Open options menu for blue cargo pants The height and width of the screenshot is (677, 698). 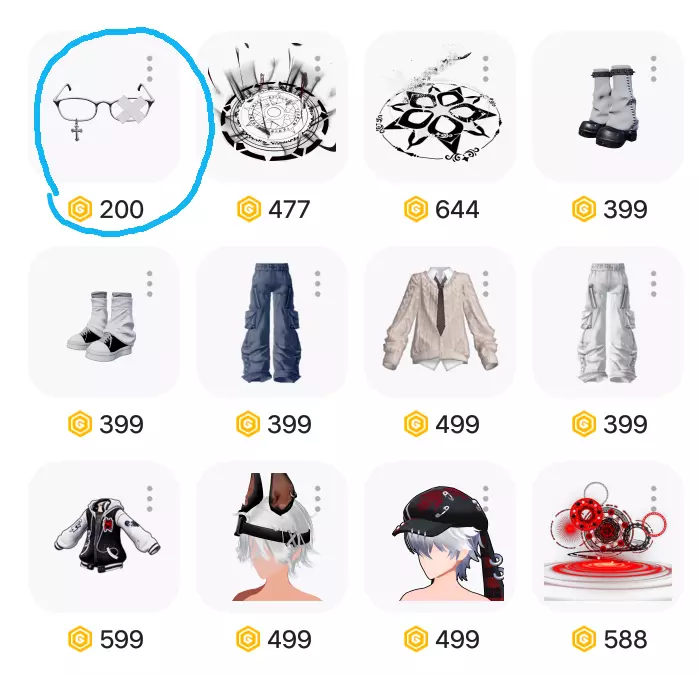(x=317, y=284)
